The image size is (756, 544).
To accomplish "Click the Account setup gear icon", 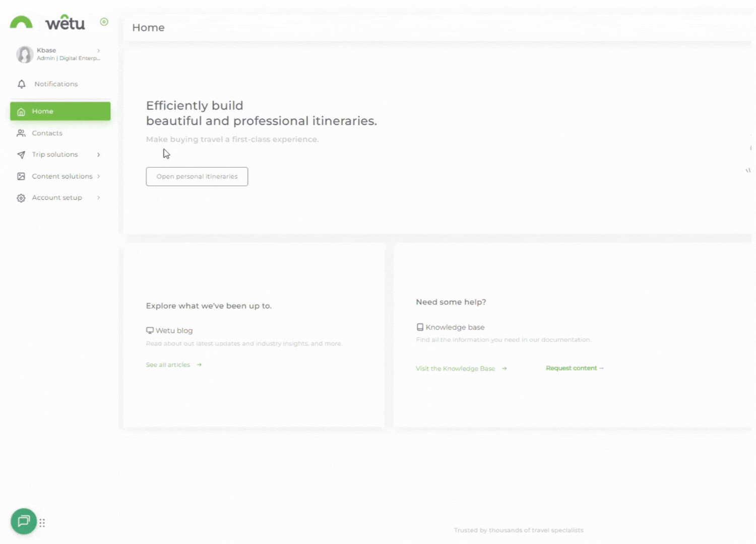I will [21, 198].
